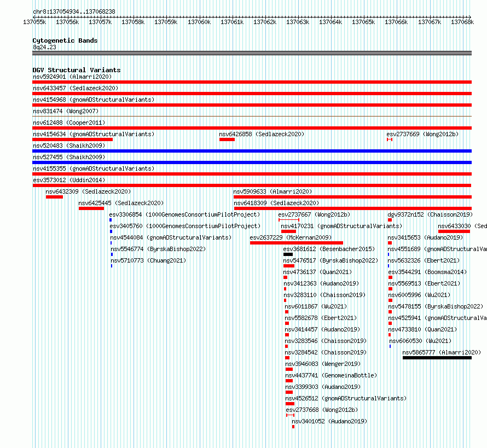Open variant esv3544291 (Boomsma2014) label
Image resolution: width=487 pixels, height=448 pixels.
click(x=427, y=272)
